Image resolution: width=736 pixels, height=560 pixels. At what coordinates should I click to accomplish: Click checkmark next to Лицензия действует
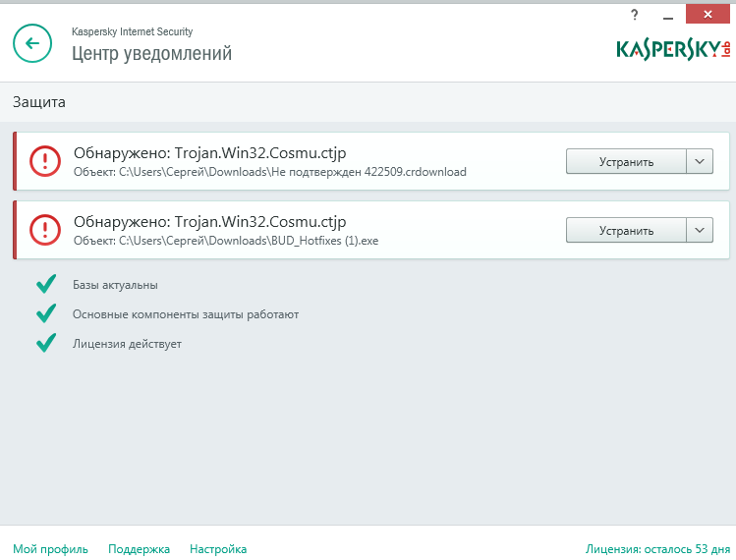[x=46, y=343]
